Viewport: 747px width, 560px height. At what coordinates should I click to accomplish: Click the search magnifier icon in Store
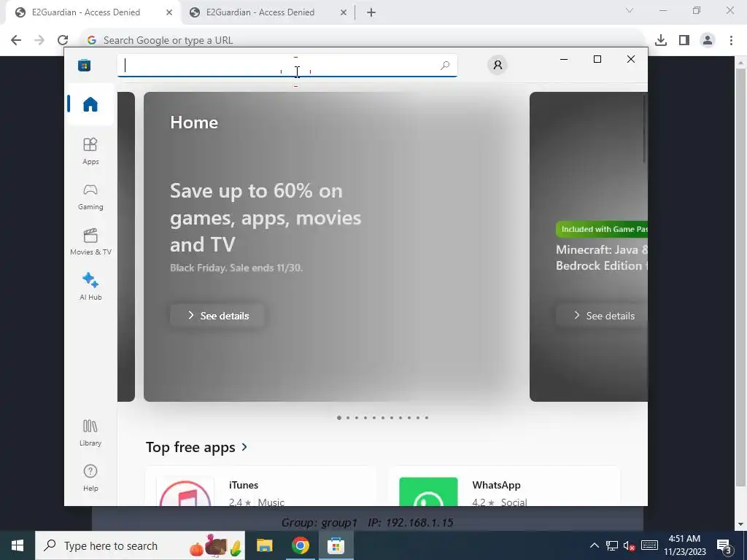point(445,65)
